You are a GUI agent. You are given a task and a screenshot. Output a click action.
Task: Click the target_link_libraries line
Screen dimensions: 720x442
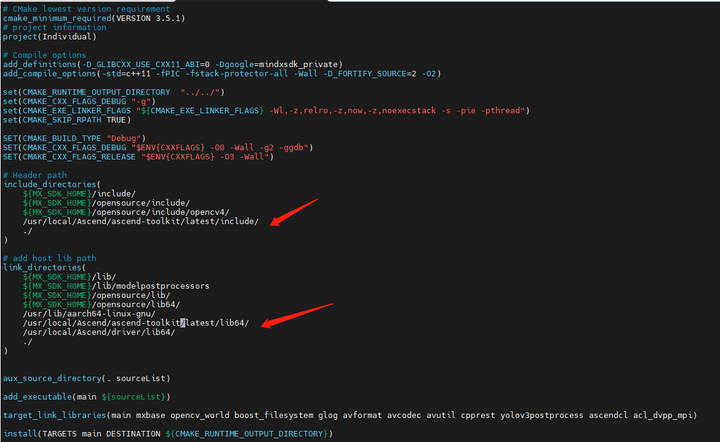pos(350,415)
